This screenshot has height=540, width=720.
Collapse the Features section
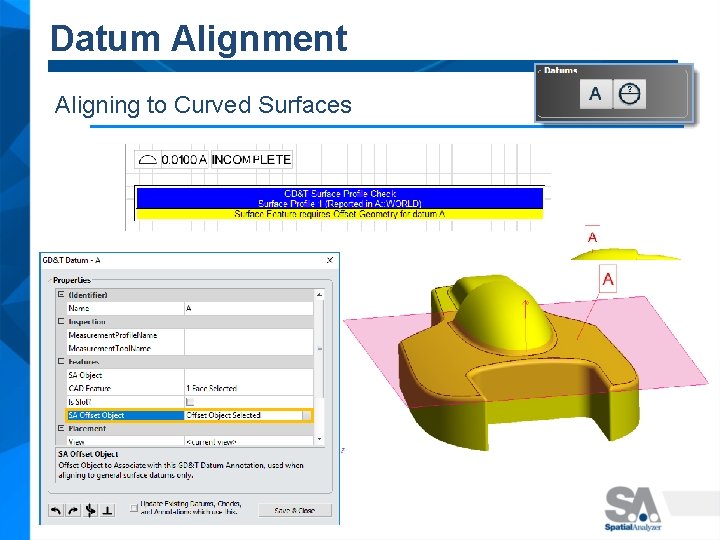61,361
